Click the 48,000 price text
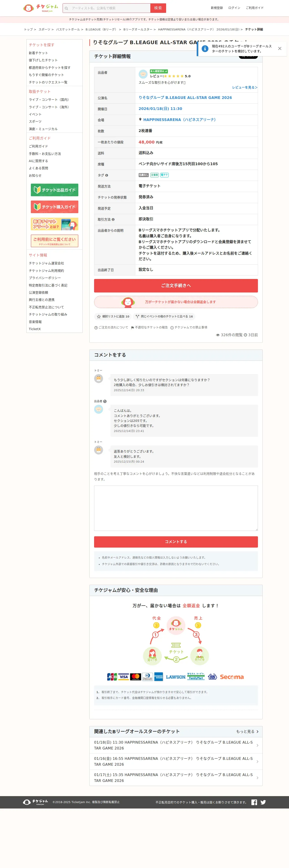 [x=147, y=142]
